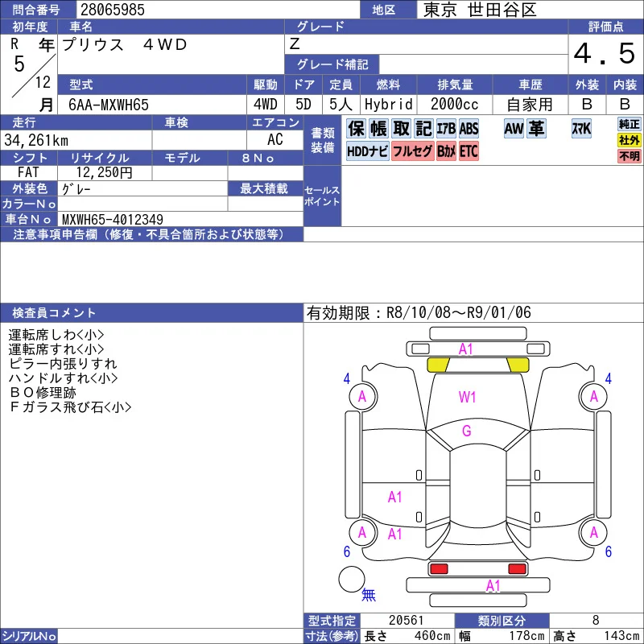Click the history value 自家用

click(x=530, y=105)
